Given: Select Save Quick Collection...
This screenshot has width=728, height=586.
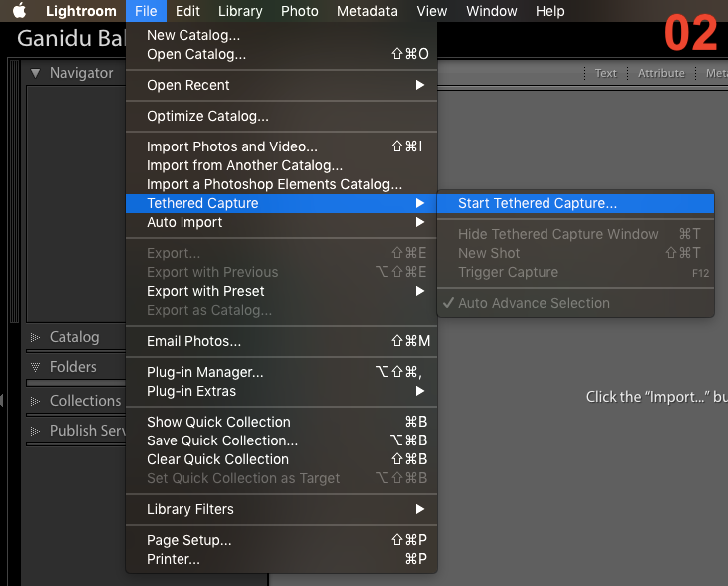Looking at the screenshot, I should coord(281,440).
